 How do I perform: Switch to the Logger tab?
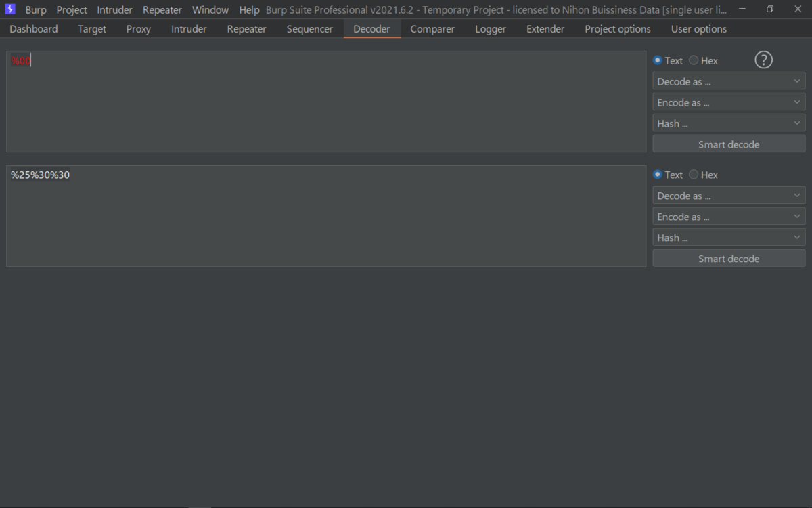point(491,29)
